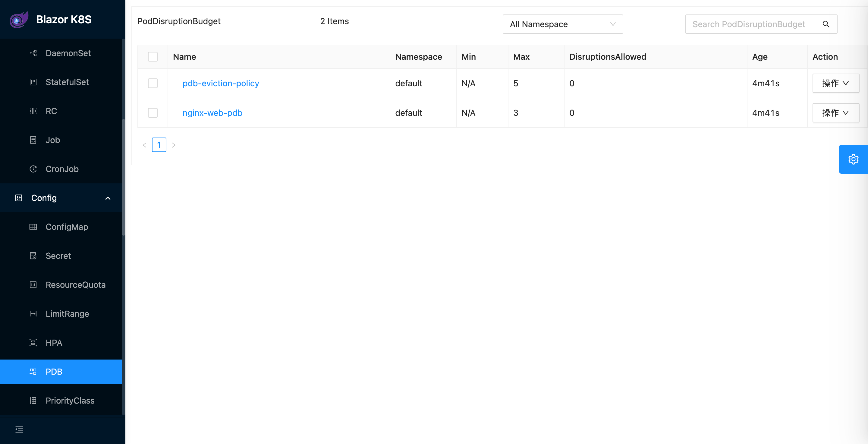Click page 1 pagination button
The width and height of the screenshot is (868, 444).
click(159, 145)
